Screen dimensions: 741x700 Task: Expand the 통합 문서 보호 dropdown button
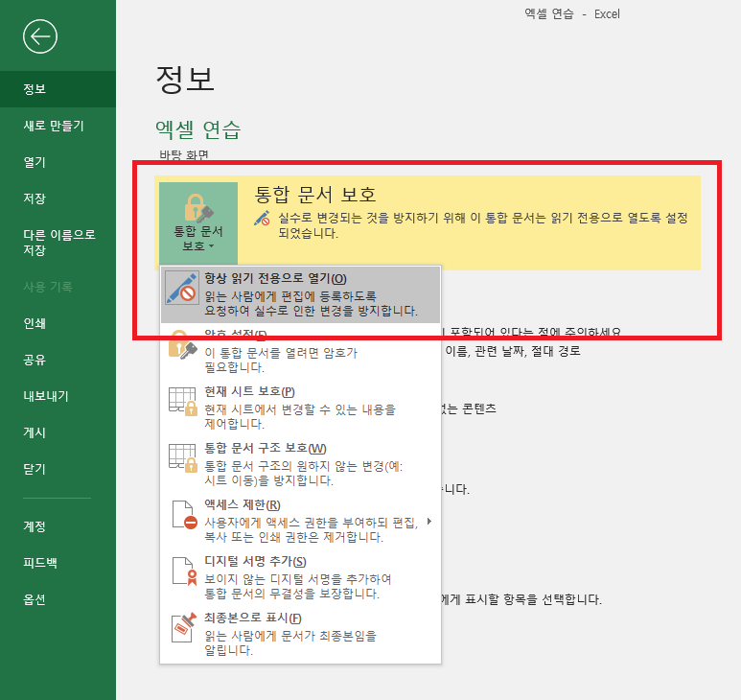pos(198,223)
